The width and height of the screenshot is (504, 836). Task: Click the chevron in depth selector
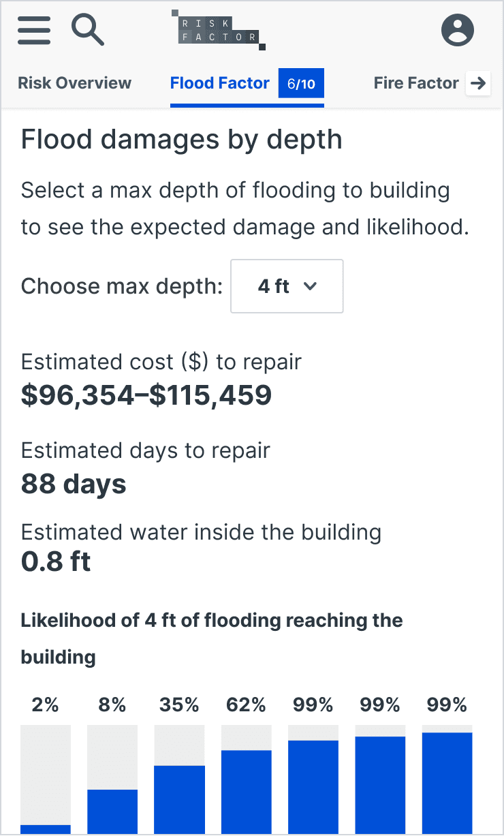pos(310,286)
